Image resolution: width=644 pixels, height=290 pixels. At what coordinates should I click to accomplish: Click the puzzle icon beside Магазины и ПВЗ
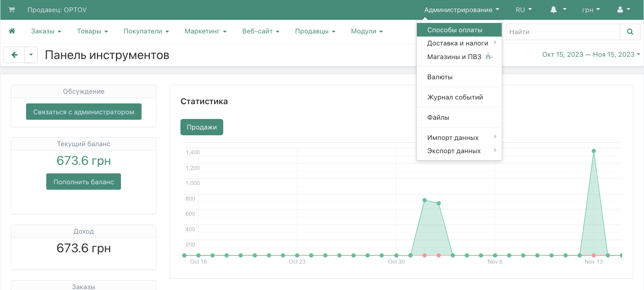point(489,57)
